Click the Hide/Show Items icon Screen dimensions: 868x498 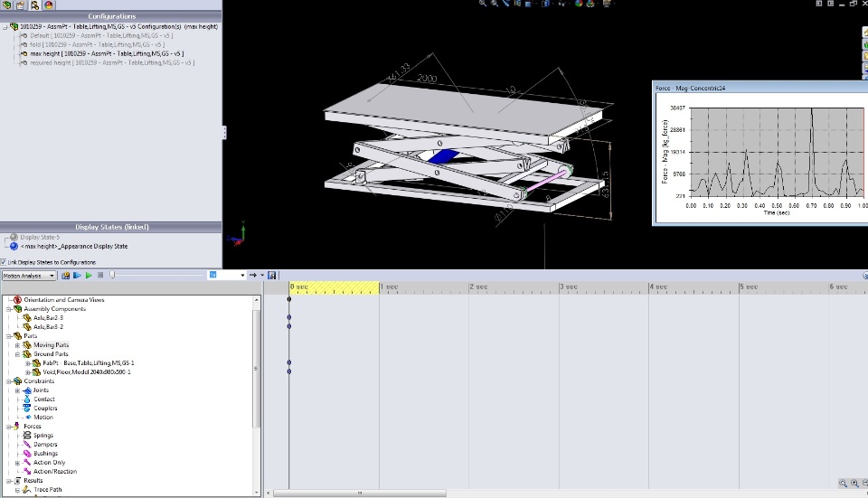tap(562, 4)
